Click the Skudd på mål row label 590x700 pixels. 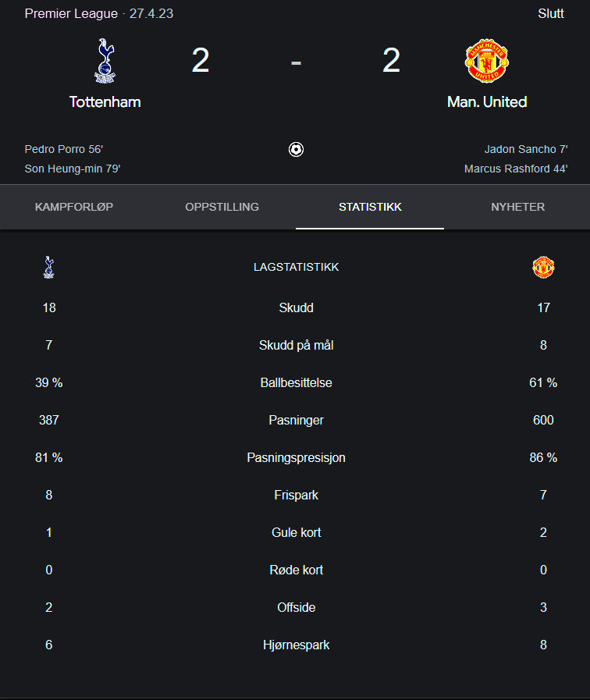point(296,345)
